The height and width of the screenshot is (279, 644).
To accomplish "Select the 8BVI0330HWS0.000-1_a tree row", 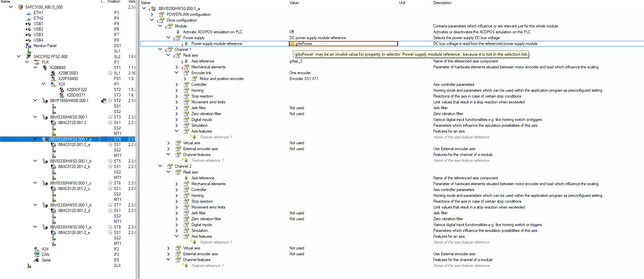I will (x=68, y=139).
